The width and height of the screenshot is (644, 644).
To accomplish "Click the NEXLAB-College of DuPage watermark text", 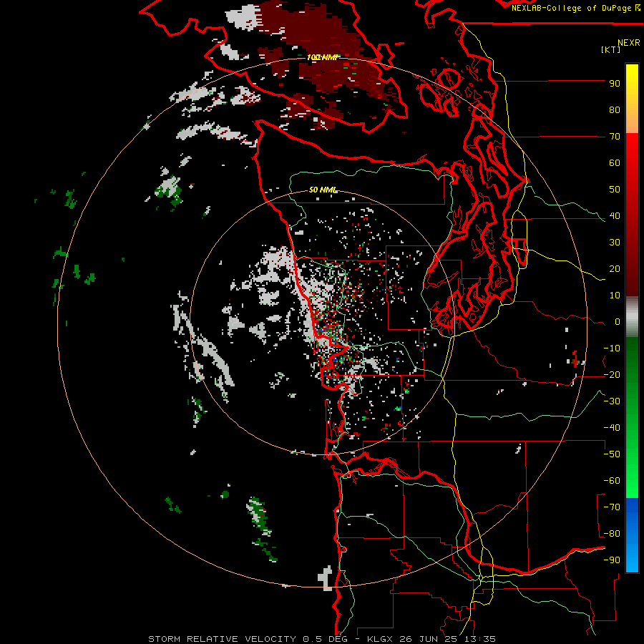I will (x=572, y=8).
